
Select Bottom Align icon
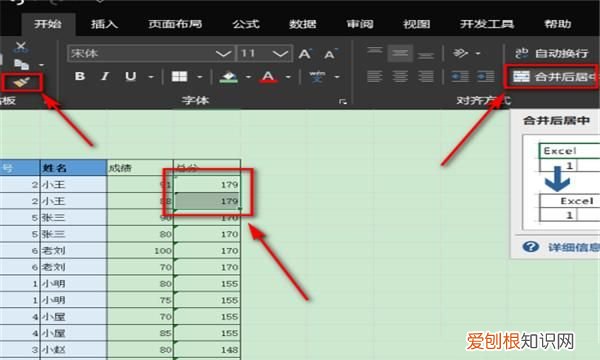pos(426,54)
